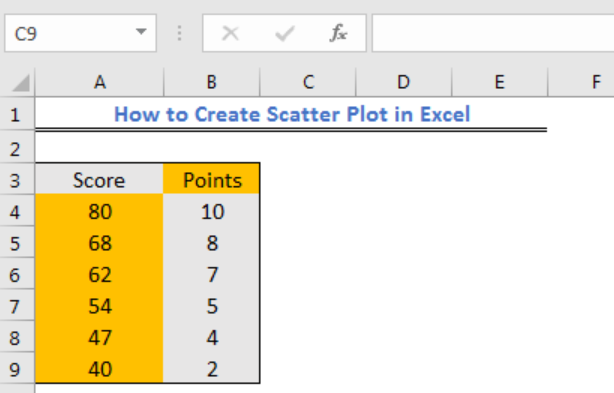Select Points cell with value 10
The image size is (614, 393).
pos(212,211)
